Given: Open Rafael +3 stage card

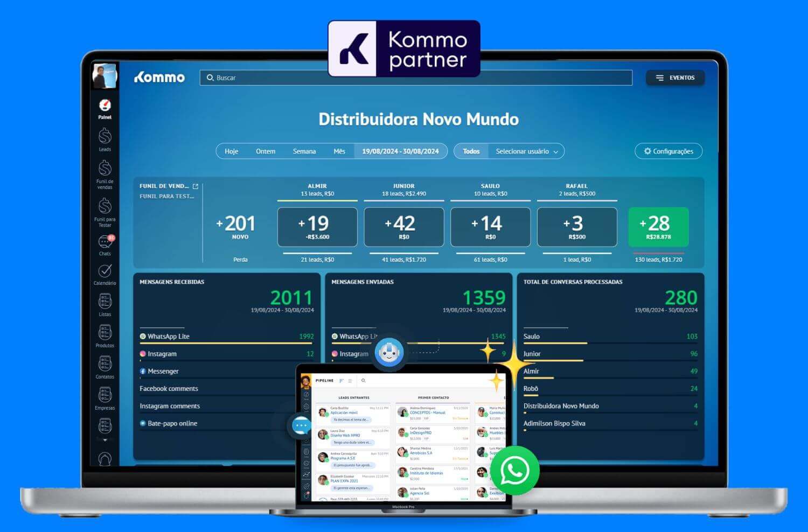Looking at the screenshot, I should [x=577, y=227].
